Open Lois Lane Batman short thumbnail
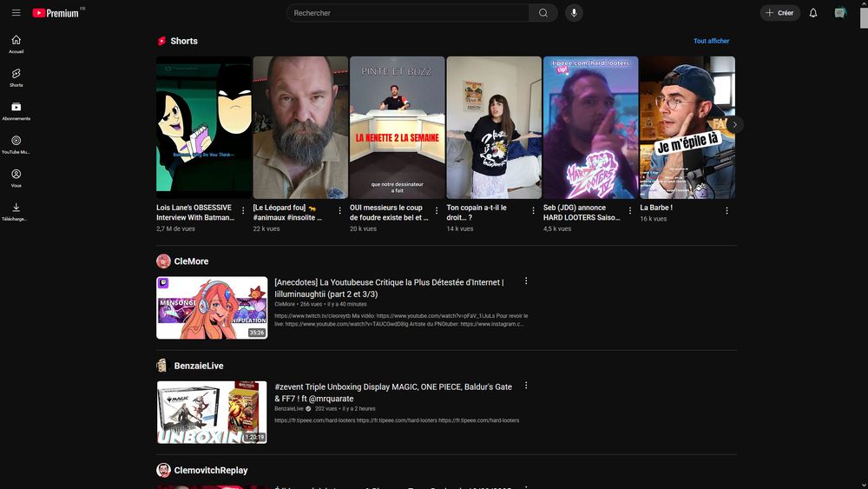Viewport: 868px width, 489px height. (204, 128)
